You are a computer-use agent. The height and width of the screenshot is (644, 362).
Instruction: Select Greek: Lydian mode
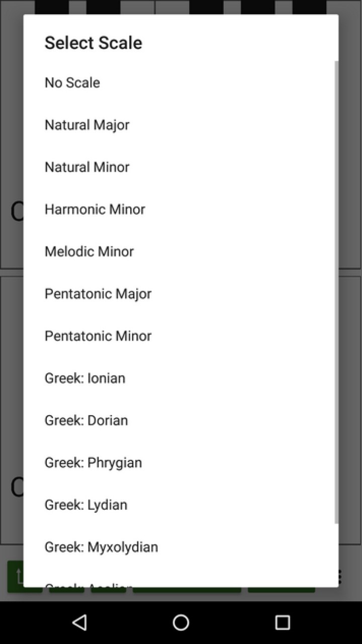pyautogui.click(x=181, y=505)
